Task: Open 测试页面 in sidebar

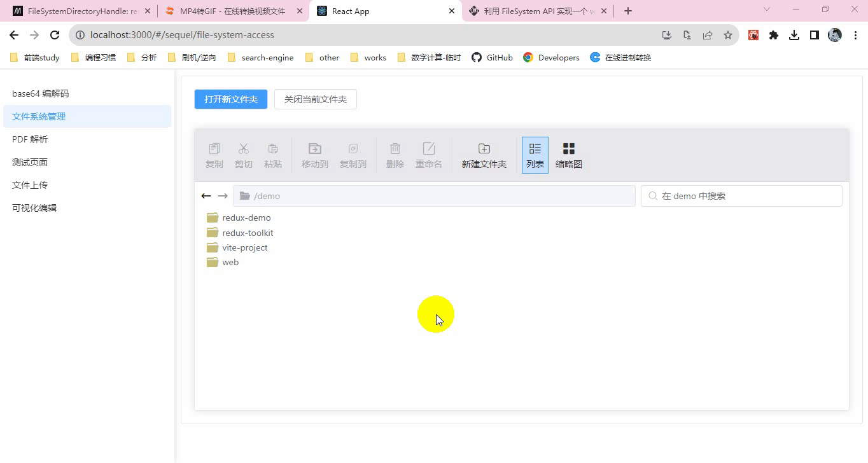Action: tap(87, 162)
